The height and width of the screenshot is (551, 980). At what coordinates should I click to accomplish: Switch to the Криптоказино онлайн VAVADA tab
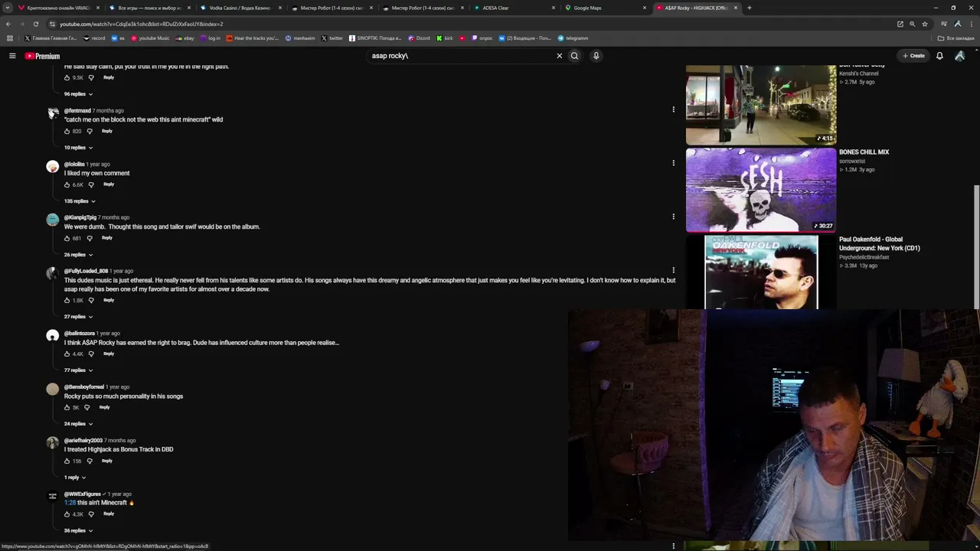click(x=58, y=8)
